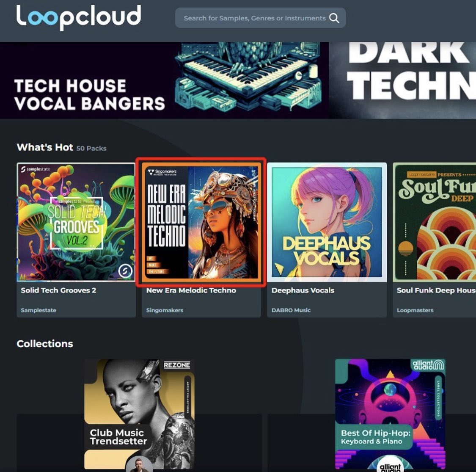Screen dimensions: 476x472
Task: Open the DABRO Music label link
Action: (x=291, y=310)
